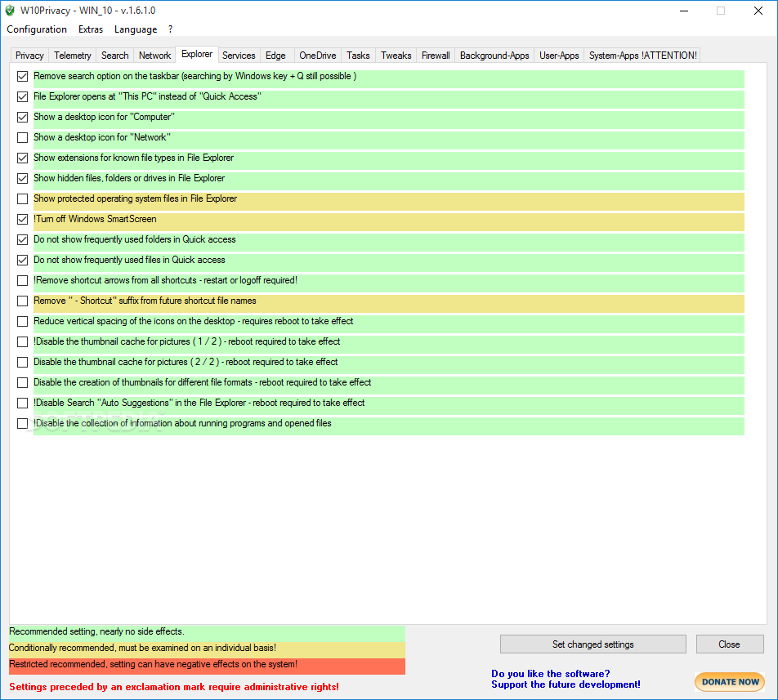Close the W10Privacy window with X
Viewport: 778px width, 700px height.
(x=758, y=11)
